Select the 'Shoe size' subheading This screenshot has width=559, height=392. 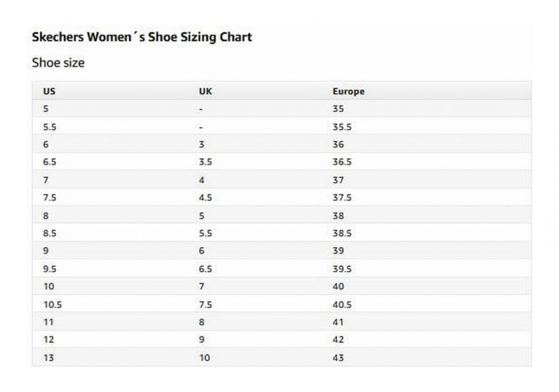pyautogui.click(x=58, y=63)
